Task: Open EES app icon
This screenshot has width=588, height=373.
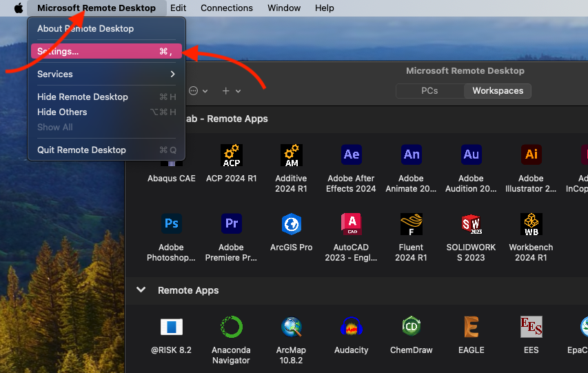Action: 531,327
